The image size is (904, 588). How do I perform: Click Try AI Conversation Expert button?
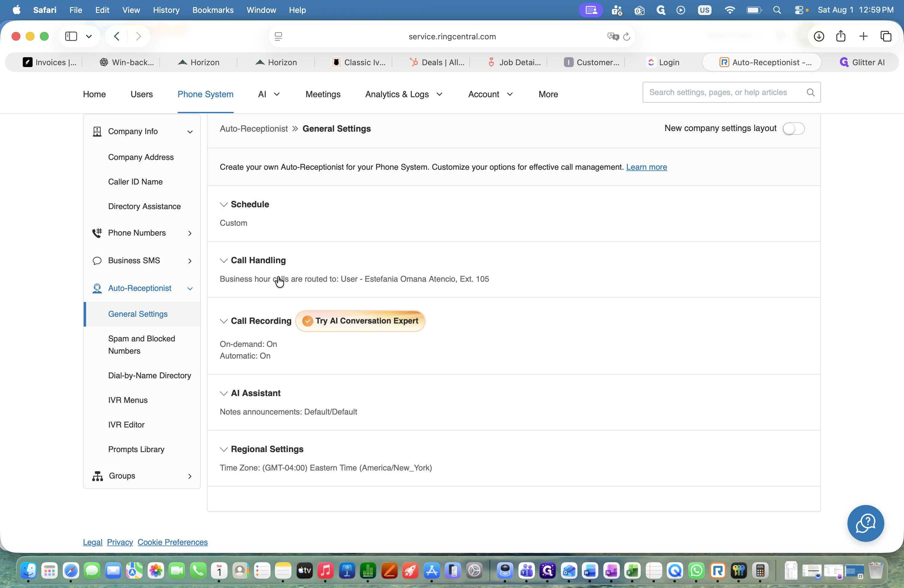360,321
